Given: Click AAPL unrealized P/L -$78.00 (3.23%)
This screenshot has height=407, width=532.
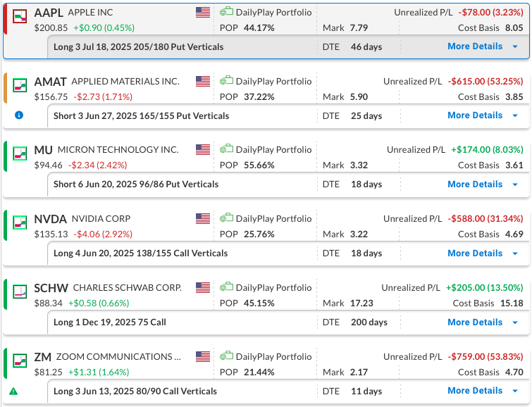Looking at the screenshot, I should pyautogui.click(x=491, y=12).
